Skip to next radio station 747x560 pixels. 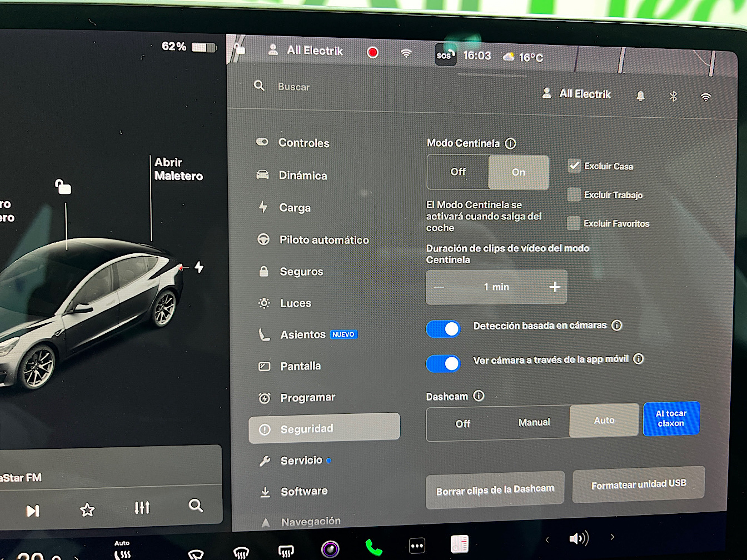(33, 511)
